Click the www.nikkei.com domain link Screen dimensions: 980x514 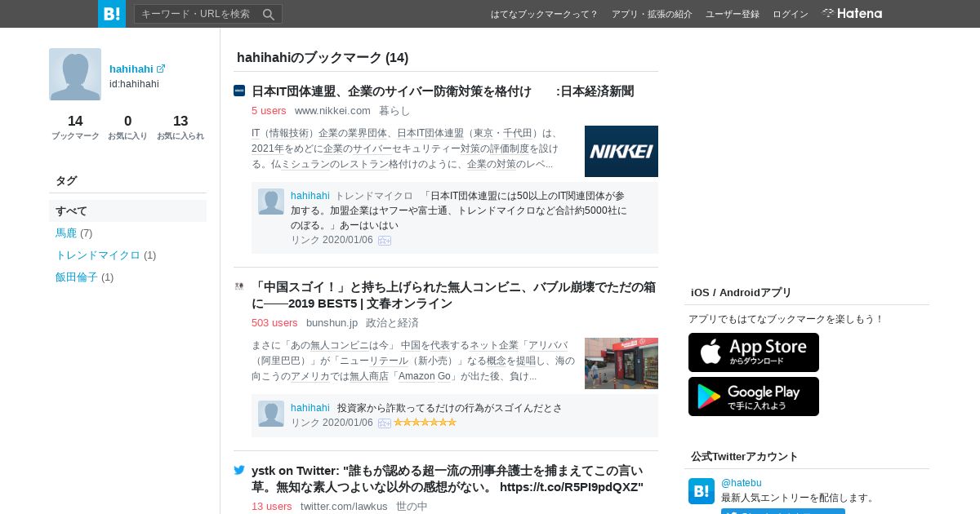coord(332,110)
